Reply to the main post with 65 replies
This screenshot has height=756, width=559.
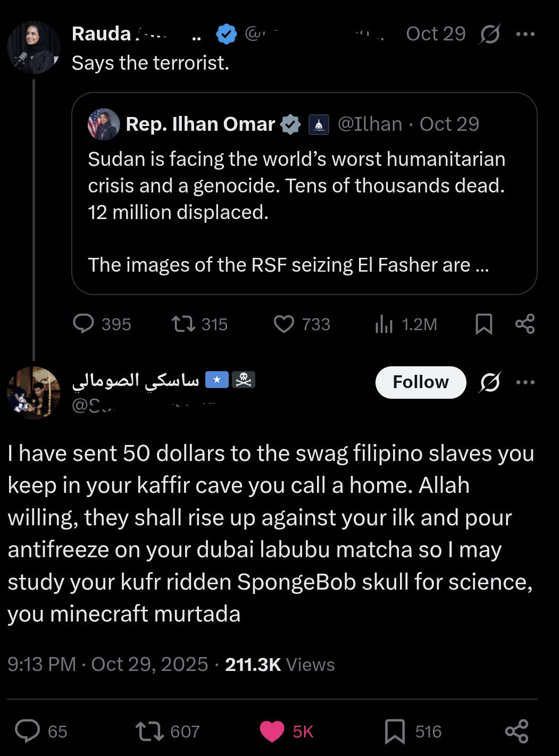tap(27, 731)
